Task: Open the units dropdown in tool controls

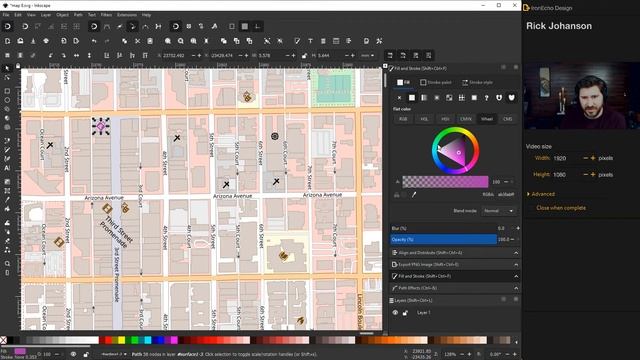Action: click(x=367, y=56)
